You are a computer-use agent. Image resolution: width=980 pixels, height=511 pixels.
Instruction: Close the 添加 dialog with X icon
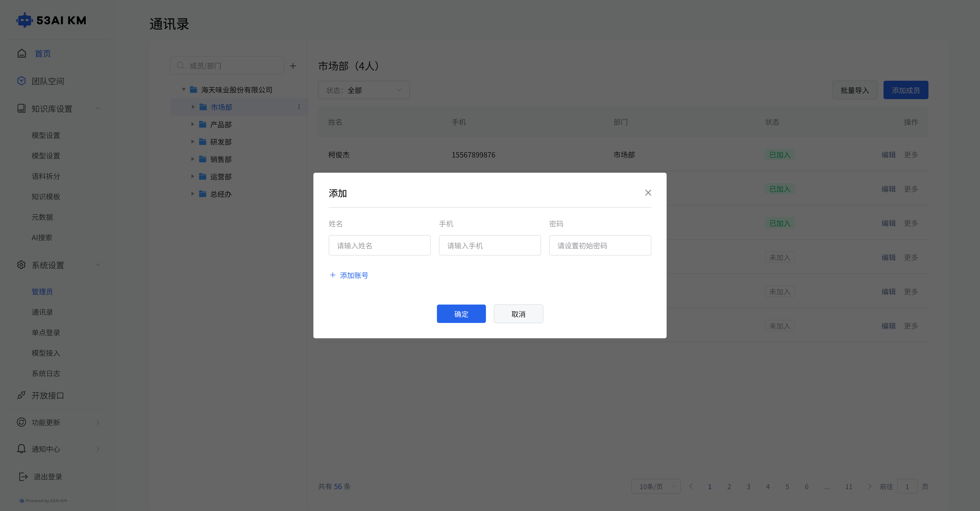tap(648, 193)
